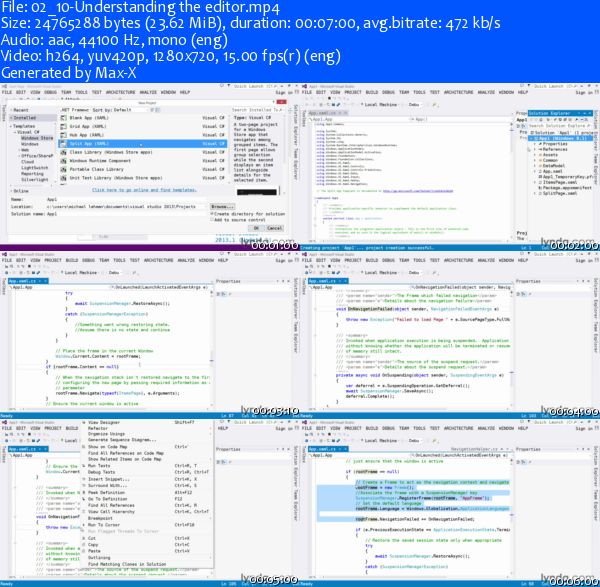Switch template list to small icons view
The image size is (600, 587).
point(152,110)
